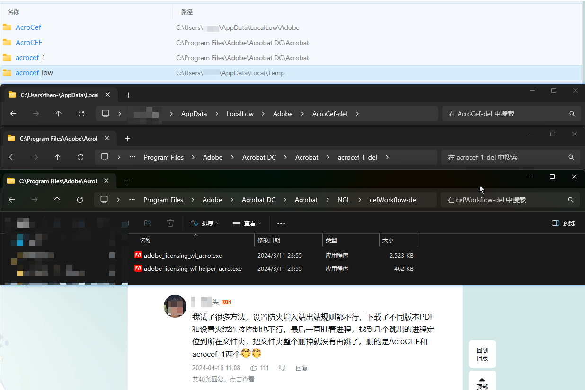
Task: Close the tab in cefWorkflow-del window
Action: coord(106,181)
